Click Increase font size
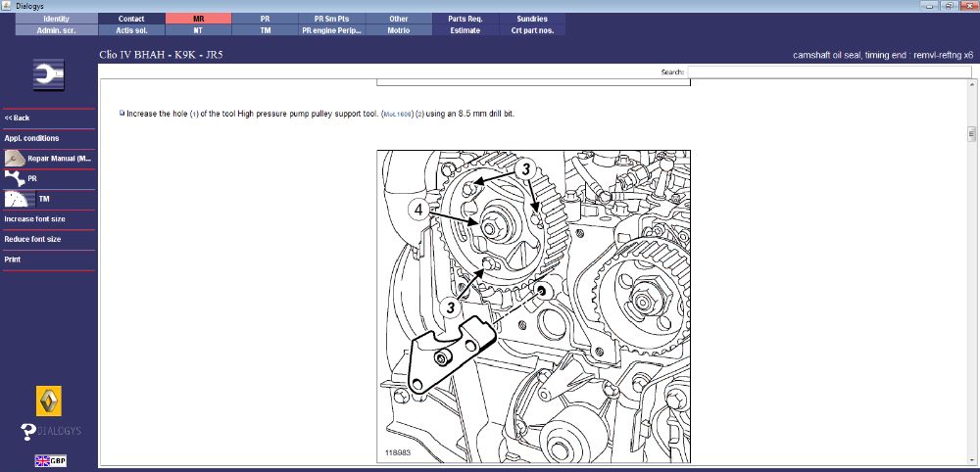This screenshot has width=980, height=472. 35,219
